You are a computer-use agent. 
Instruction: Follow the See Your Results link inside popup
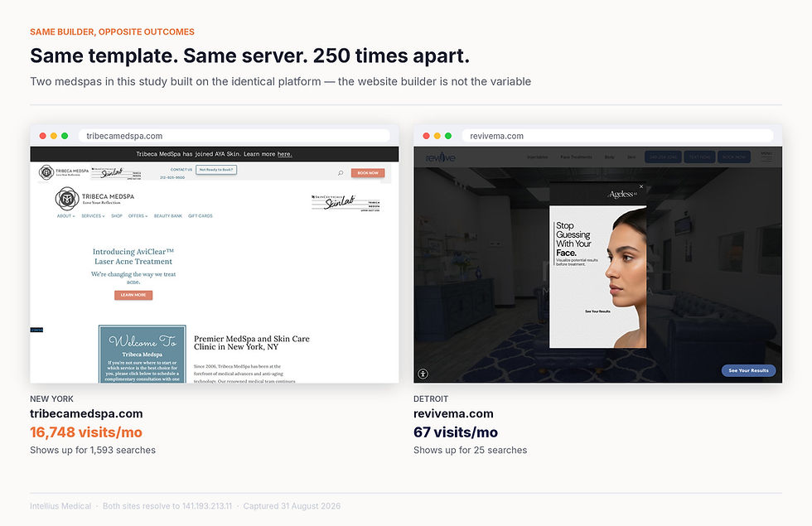click(597, 311)
